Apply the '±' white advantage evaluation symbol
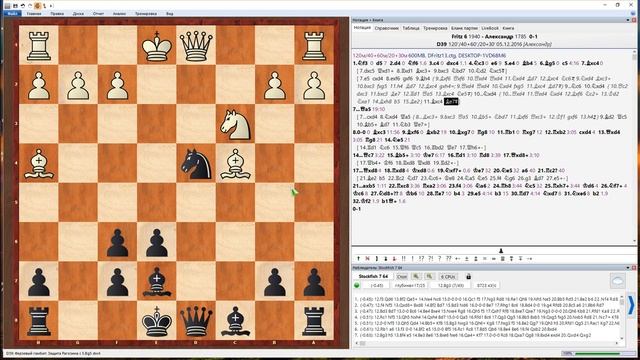 [467, 258]
